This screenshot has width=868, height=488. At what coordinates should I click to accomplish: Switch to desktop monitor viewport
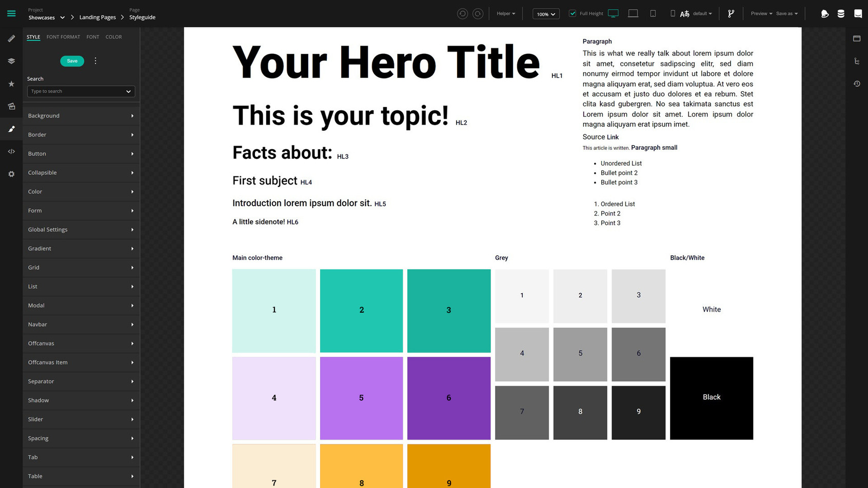(613, 13)
